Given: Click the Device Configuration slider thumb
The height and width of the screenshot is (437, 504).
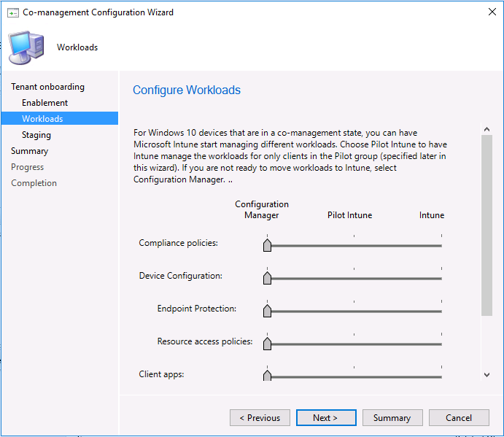Looking at the screenshot, I should pyautogui.click(x=267, y=278).
